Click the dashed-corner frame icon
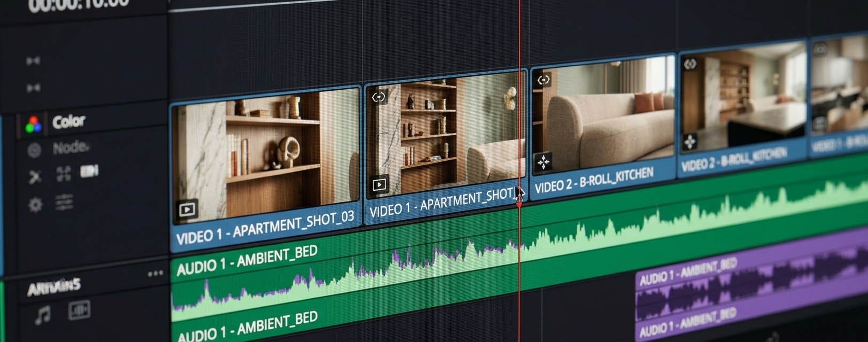This screenshot has width=868, height=342. pos(64,174)
